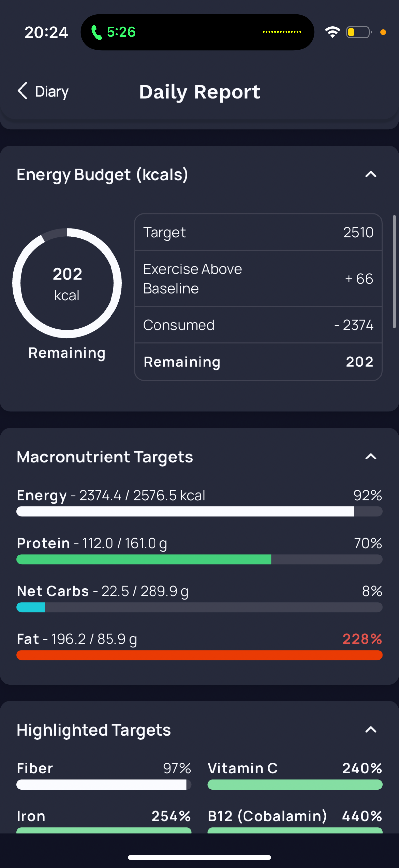Image resolution: width=399 pixels, height=868 pixels.
Task: Click the Energy Budget scrollbar
Action: click(x=394, y=271)
